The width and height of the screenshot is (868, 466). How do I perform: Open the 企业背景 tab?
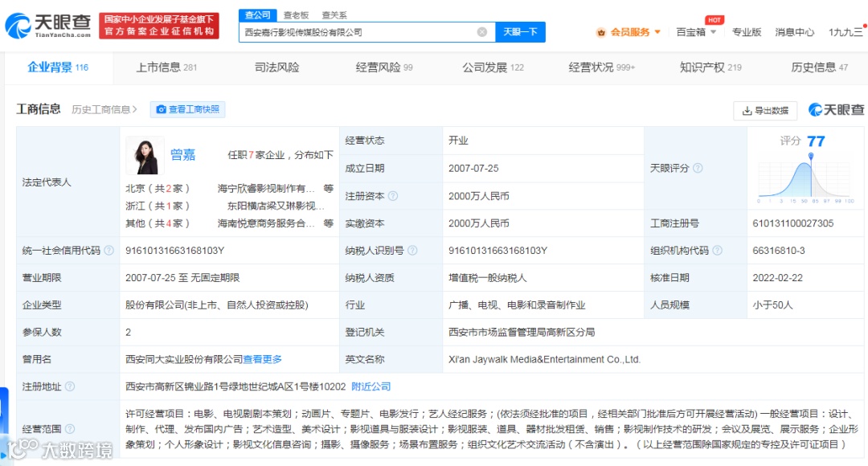(58, 67)
